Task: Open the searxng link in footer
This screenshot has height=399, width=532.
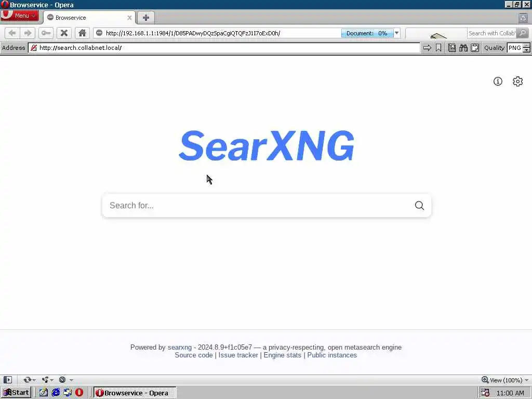Action: (179, 347)
